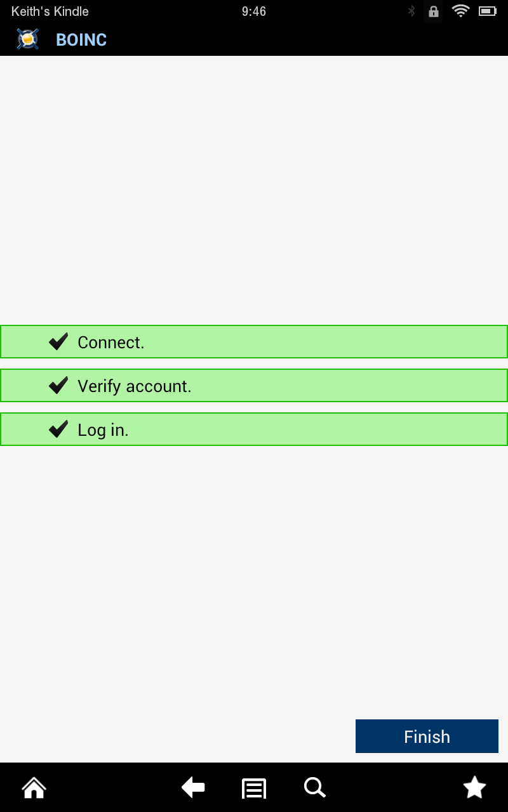Select the BOINC title text
The image size is (508, 812).
tap(81, 39)
